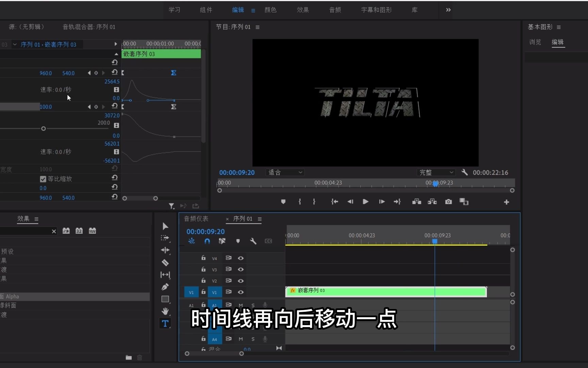The image size is (588, 368).
Task: Reset position parameter 960.0 540.0
Action: coord(115,73)
